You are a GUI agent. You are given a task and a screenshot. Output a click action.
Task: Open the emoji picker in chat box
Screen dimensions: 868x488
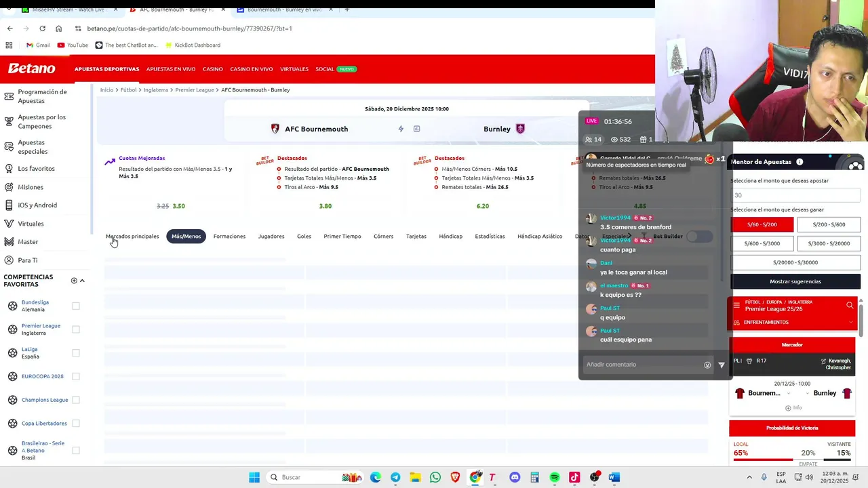pos(707,365)
